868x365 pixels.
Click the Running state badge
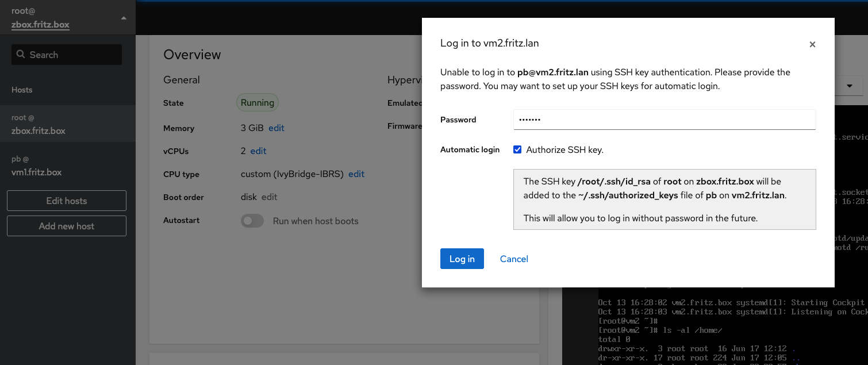coord(258,103)
